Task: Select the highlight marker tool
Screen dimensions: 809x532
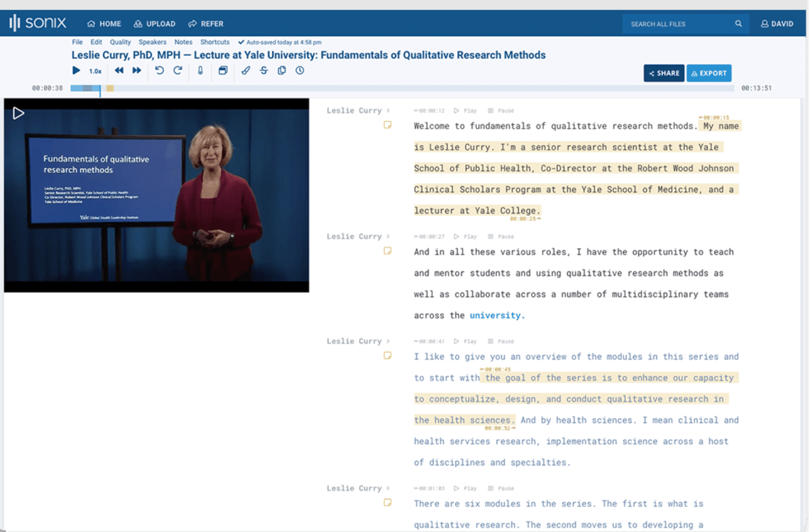Action: click(246, 71)
